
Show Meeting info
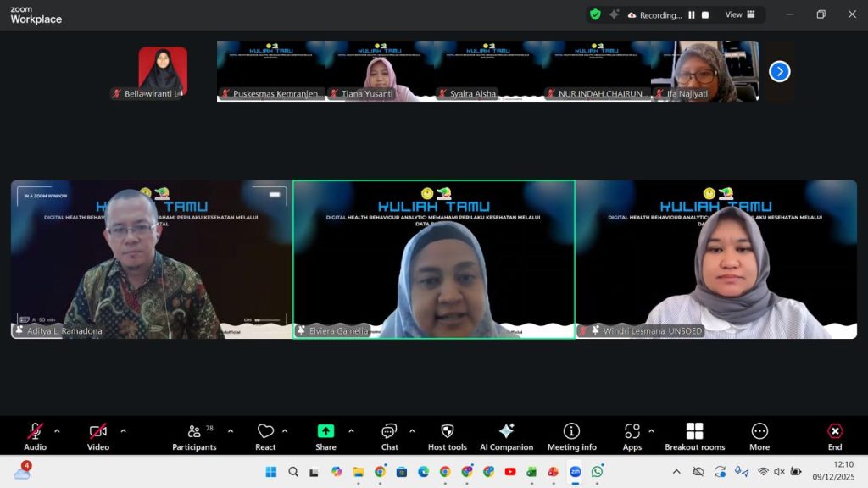coord(571,435)
